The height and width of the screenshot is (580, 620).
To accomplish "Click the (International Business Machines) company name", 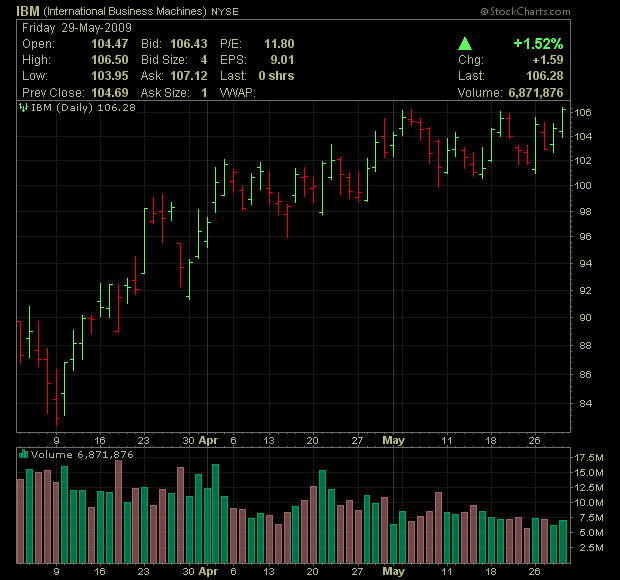I will [125, 11].
